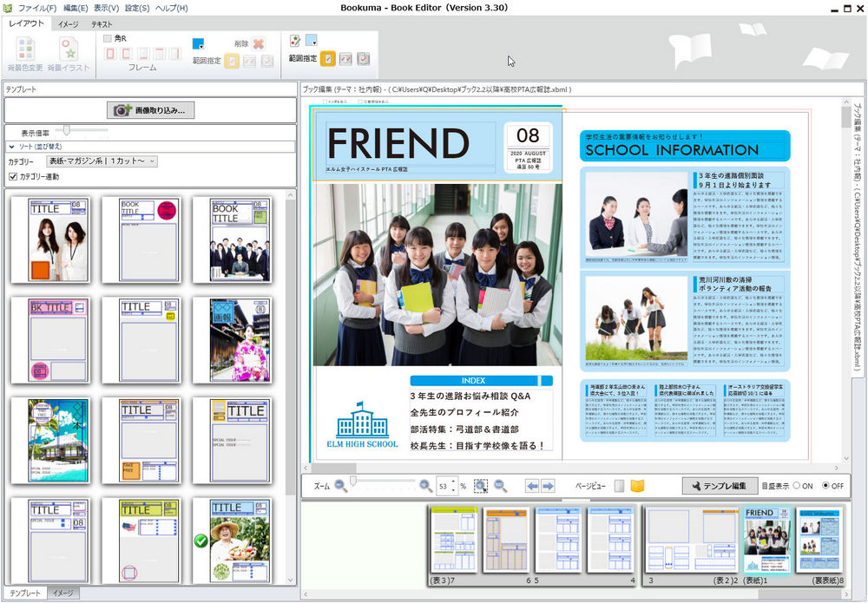Viewport: 868px width, 603px height.
Task: Go to the previous page arrow
Action: (534, 486)
